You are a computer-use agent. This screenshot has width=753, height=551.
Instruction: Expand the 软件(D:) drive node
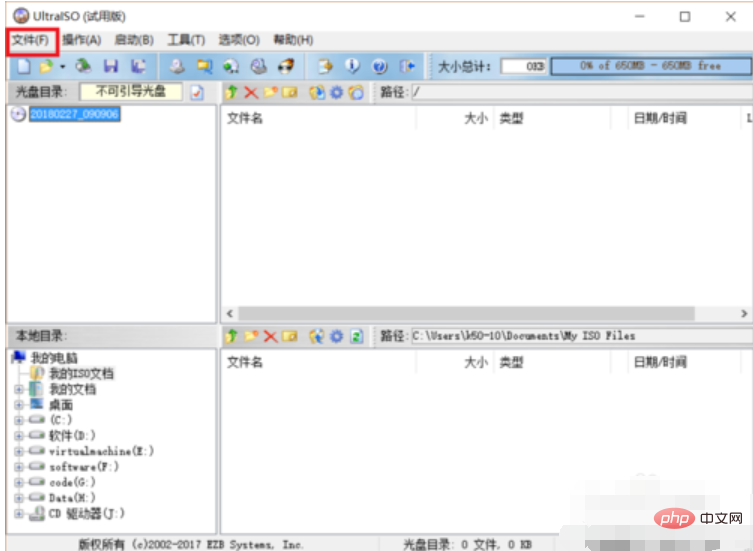[19, 436]
